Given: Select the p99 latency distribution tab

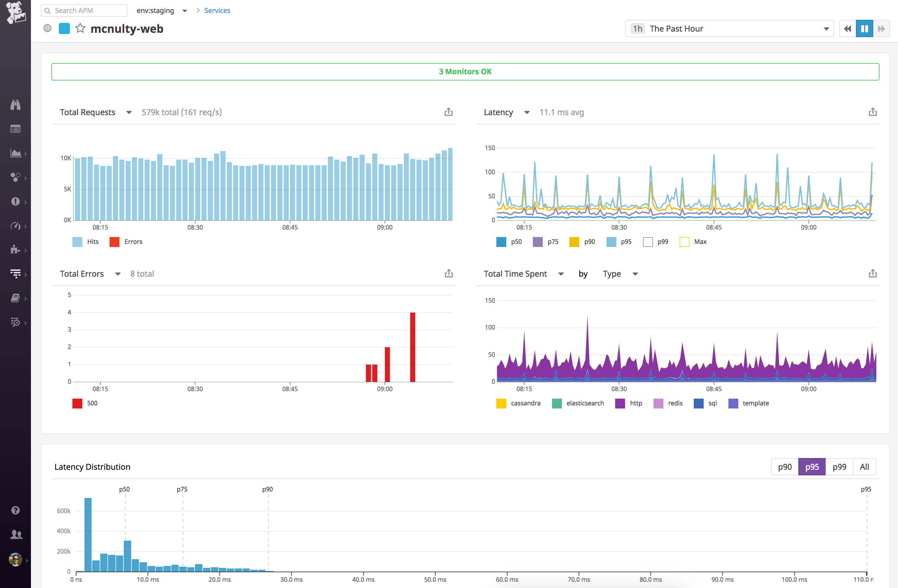Looking at the screenshot, I should [840, 466].
